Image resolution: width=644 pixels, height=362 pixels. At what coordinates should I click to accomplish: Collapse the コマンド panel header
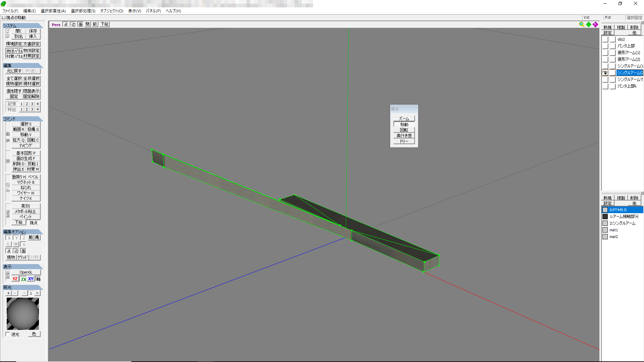pyautogui.click(x=23, y=119)
